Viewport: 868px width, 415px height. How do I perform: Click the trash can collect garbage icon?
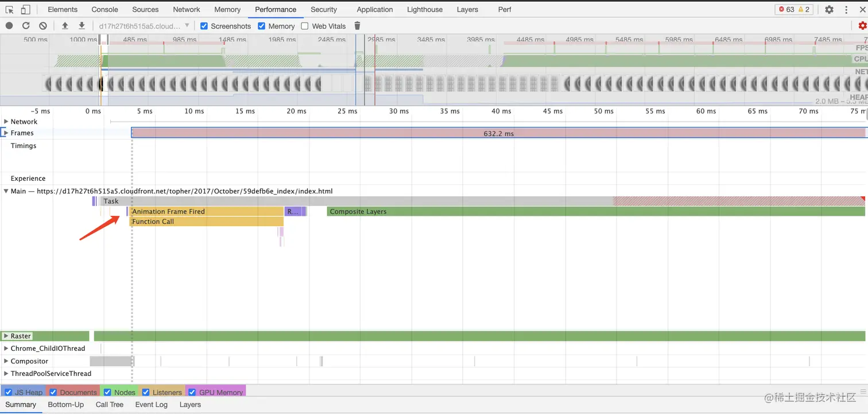(x=357, y=26)
